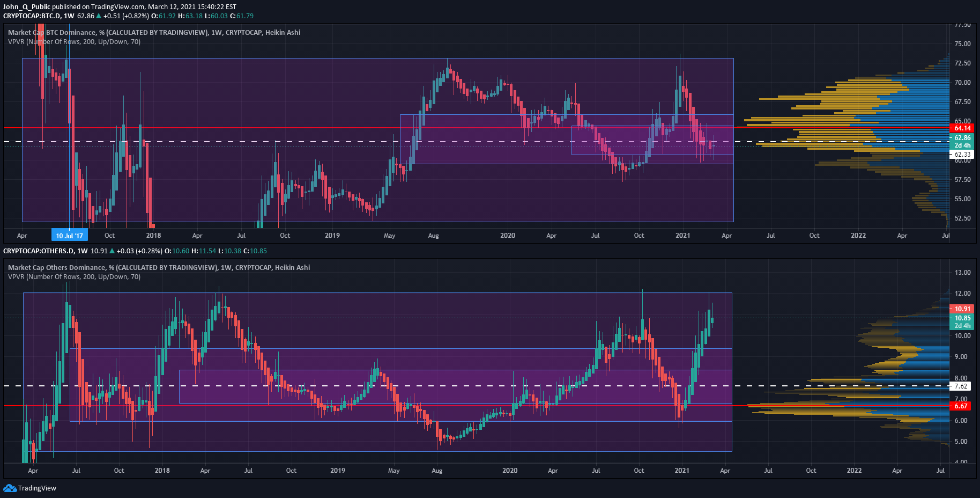Click the green 10.85 price label
This screenshot has height=498, width=980.
963,318
